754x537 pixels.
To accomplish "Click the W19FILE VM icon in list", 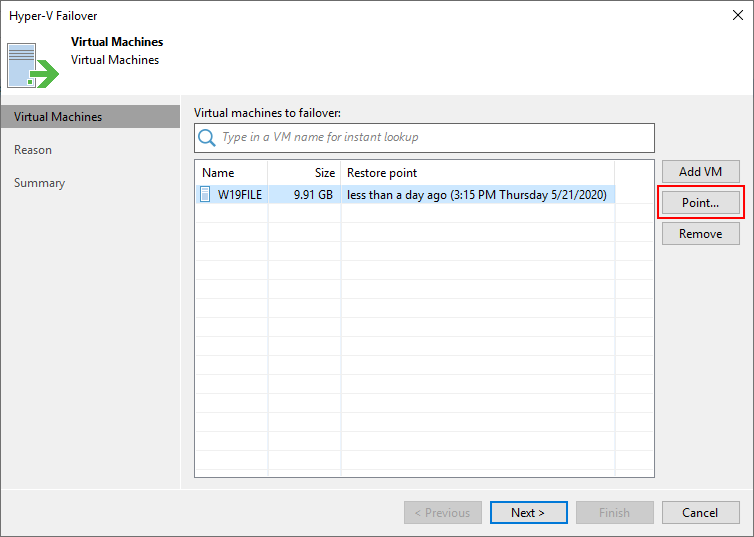I will tap(205, 194).
